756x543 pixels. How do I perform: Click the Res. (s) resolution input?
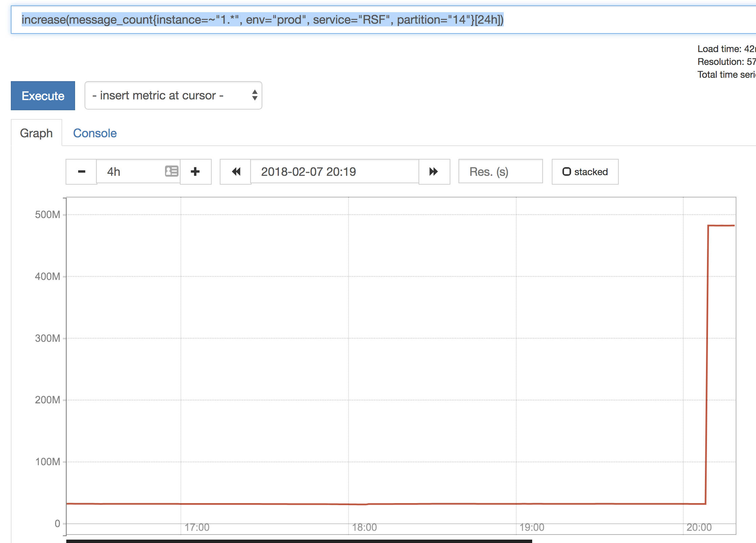[500, 172]
